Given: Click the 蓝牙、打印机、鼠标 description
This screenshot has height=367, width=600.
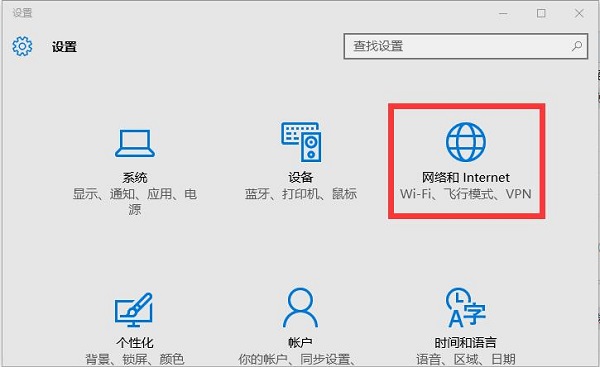Looking at the screenshot, I should pos(301,194).
